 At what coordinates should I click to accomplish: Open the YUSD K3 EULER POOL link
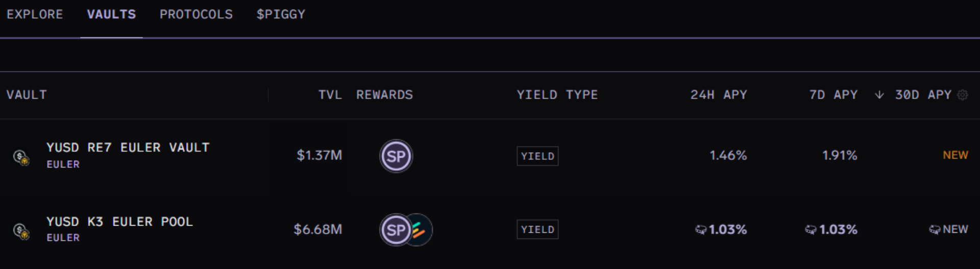[119, 222]
